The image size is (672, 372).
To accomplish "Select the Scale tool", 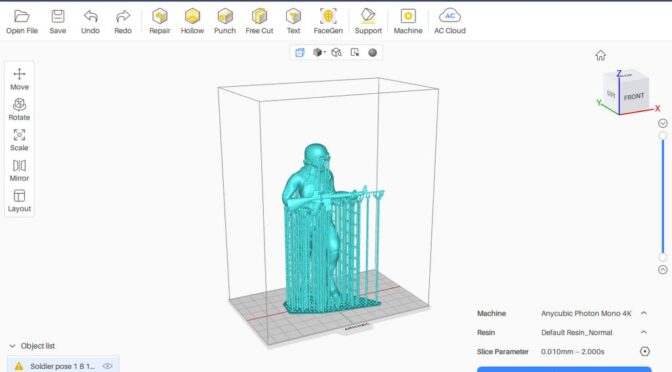I will (19, 140).
